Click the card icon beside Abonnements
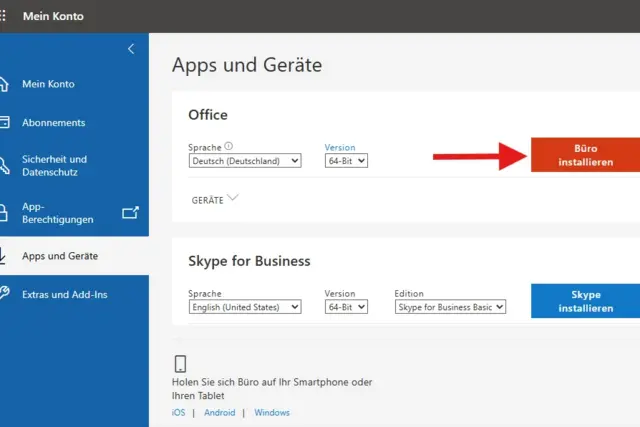The image size is (640, 427). click(x=4, y=122)
